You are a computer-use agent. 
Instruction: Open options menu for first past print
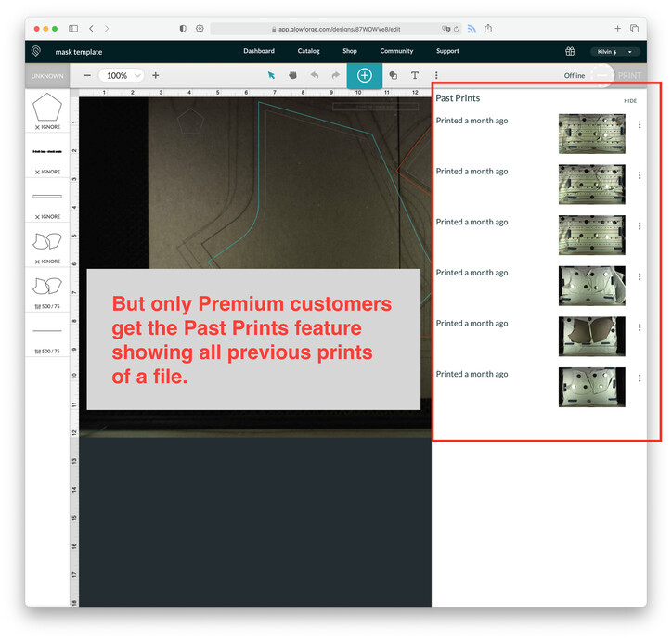640,124
